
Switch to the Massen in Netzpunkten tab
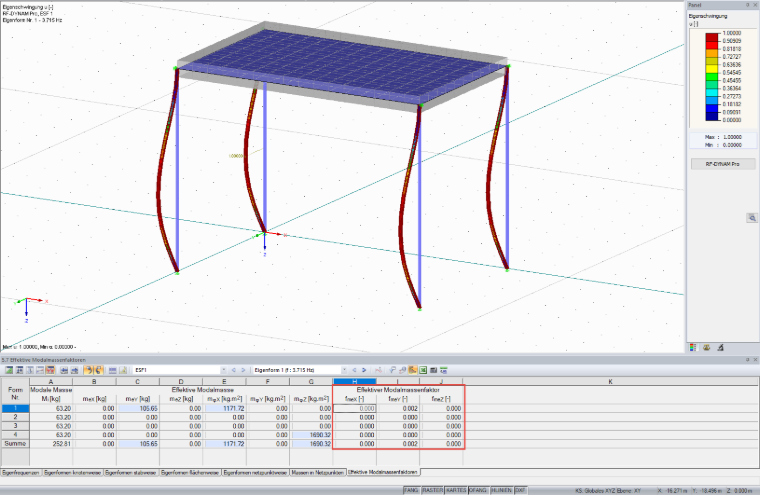317,472
